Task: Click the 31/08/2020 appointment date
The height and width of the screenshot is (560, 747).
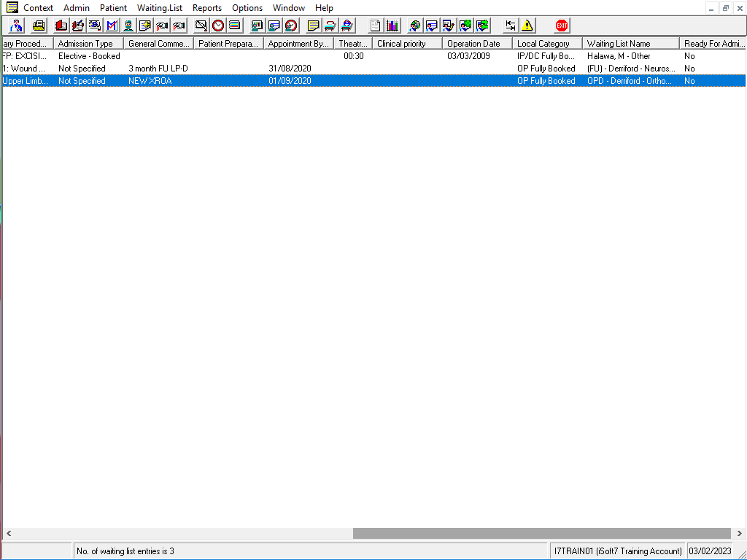Action: pyautogui.click(x=290, y=69)
